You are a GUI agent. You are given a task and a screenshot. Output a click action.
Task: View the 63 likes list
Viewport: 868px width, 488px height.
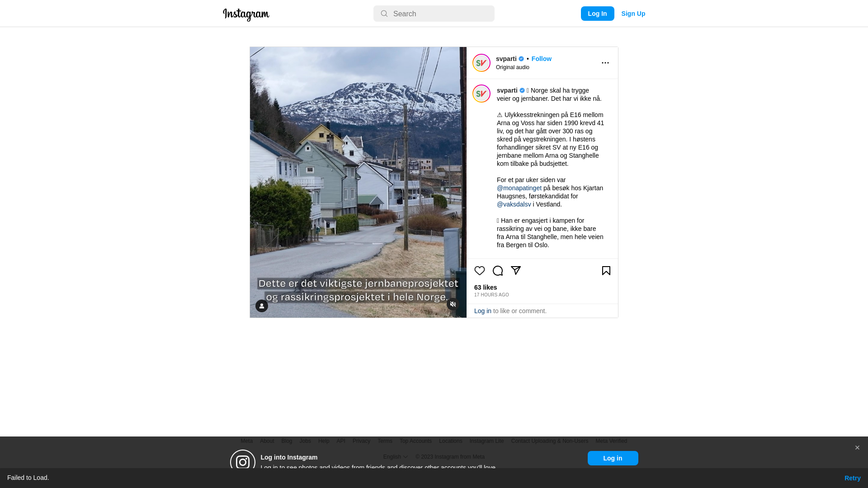pos(486,287)
